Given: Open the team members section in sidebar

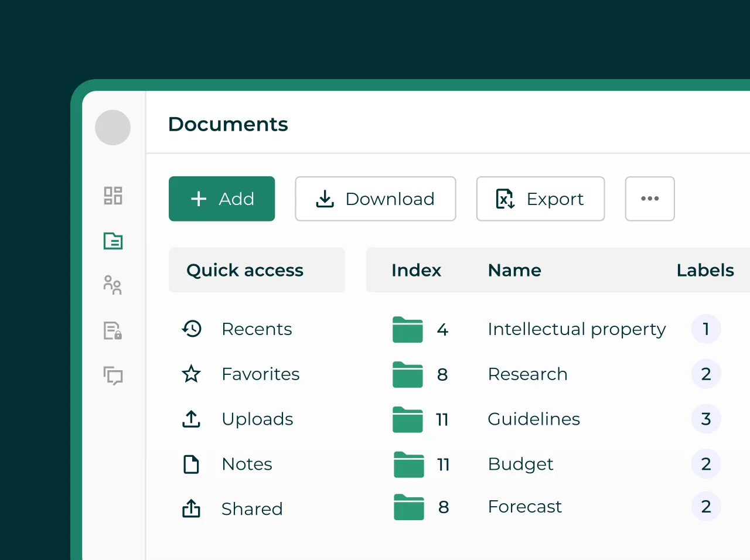Looking at the screenshot, I should [x=112, y=285].
